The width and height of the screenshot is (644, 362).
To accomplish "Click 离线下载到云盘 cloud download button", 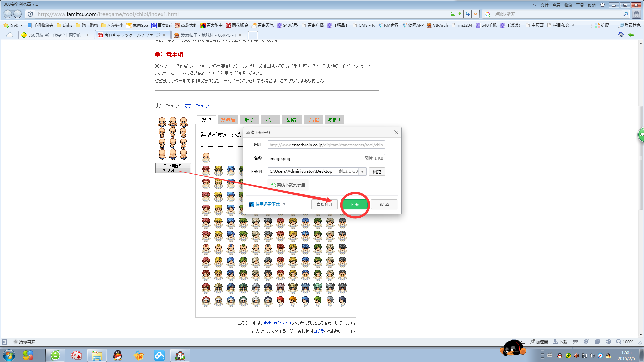I will point(288,185).
